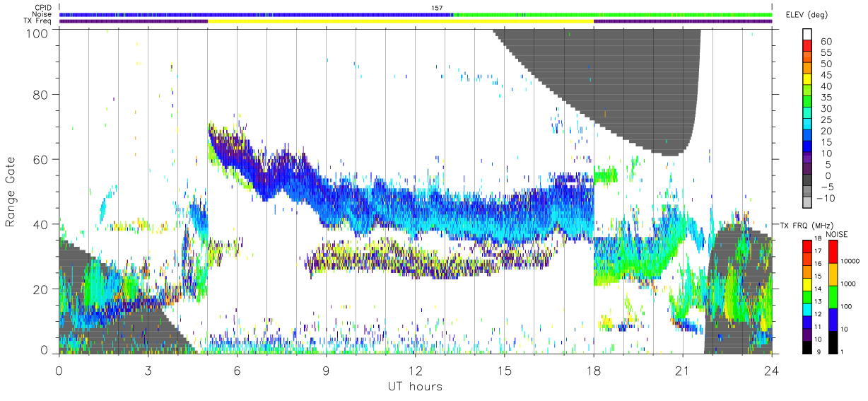The height and width of the screenshot is (401, 868).
Task: Click the NOISE legend title
Action: coord(836,234)
